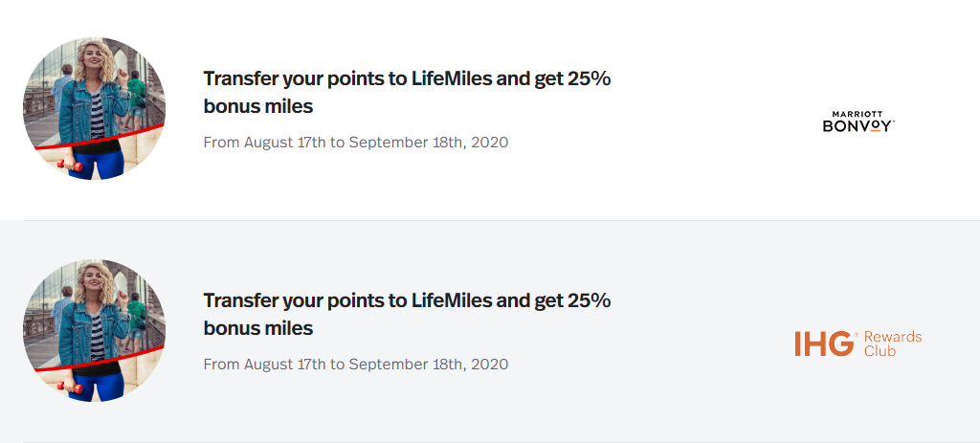Click 'bonus miles' in the IHG offer headline
980x443 pixels.
tap(258, 328)
